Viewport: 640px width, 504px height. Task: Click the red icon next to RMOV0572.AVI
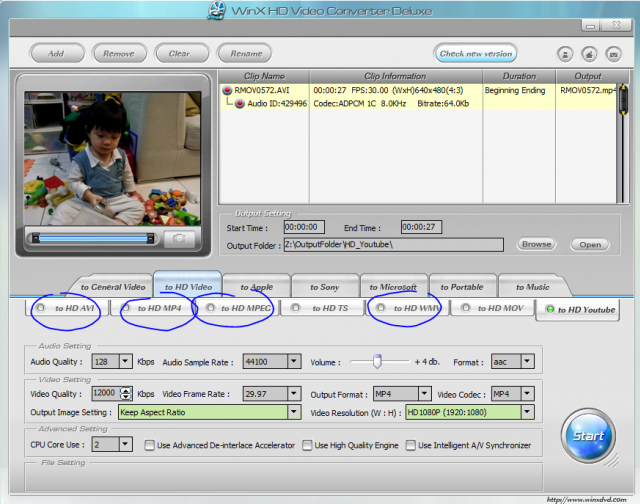coord(227,90)
